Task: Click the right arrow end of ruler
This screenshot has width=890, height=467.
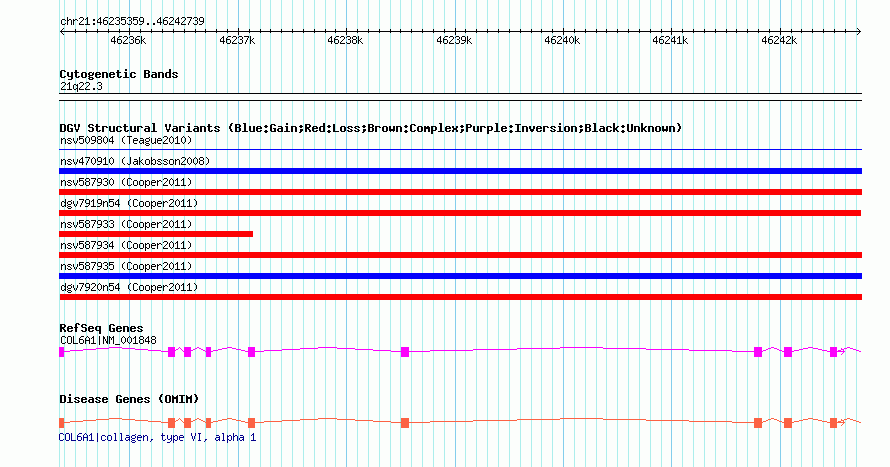Action: pos(859,32)
